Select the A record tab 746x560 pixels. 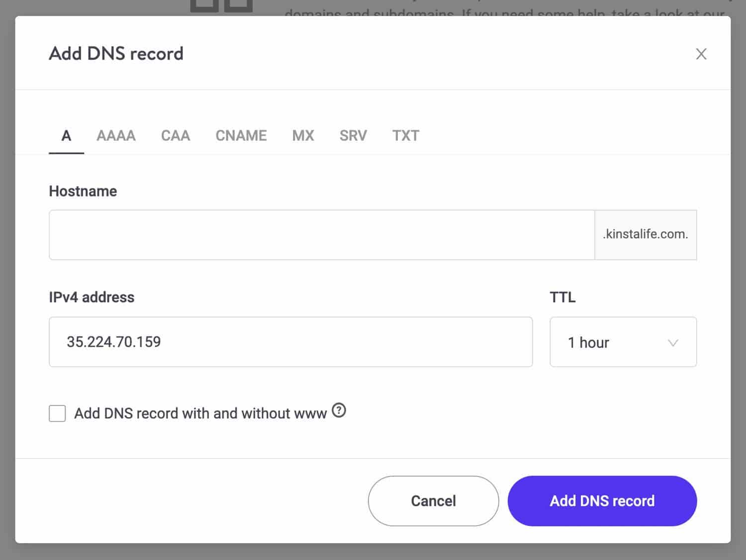66,136
